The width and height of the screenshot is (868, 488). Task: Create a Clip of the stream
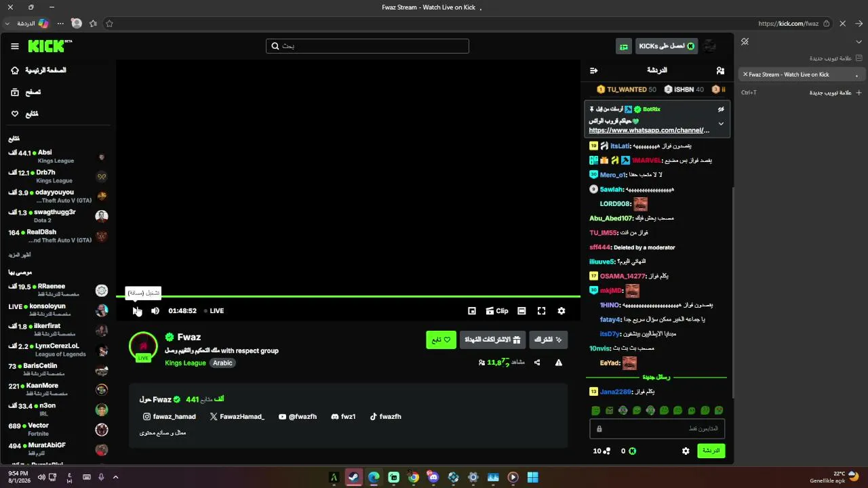pos(497,311)
